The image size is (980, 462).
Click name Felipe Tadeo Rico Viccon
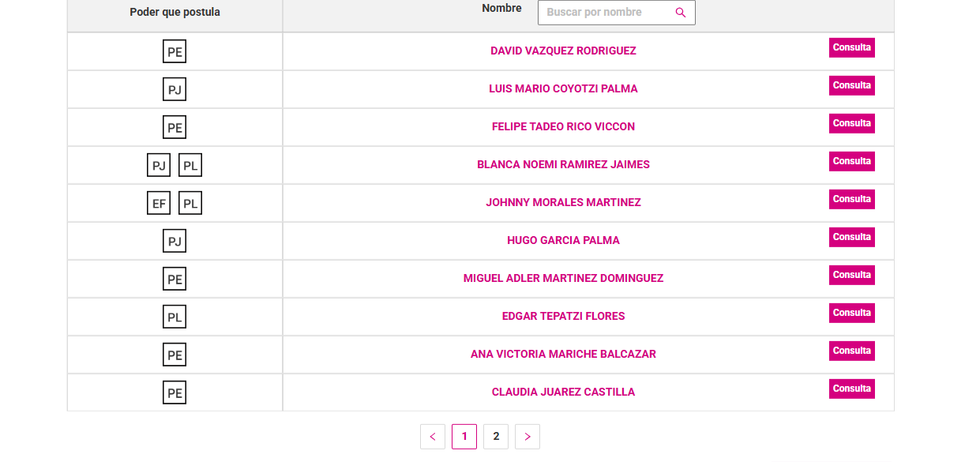pos(563,126)
